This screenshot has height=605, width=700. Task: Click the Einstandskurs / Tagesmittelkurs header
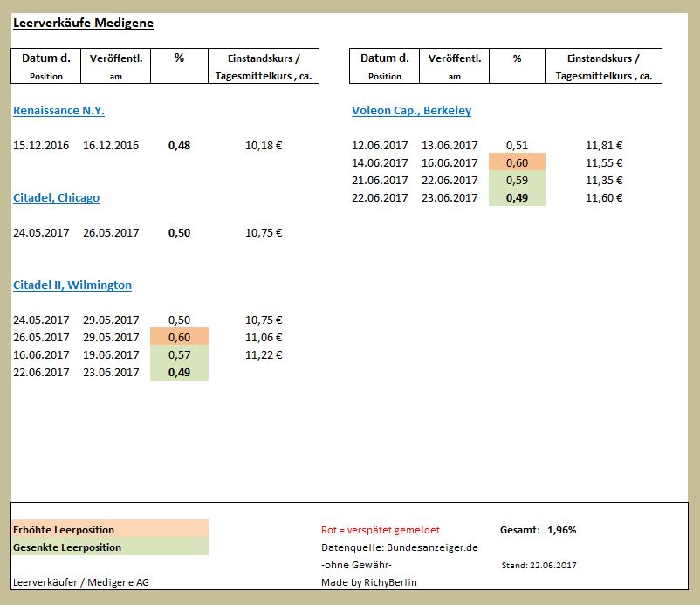263,66
